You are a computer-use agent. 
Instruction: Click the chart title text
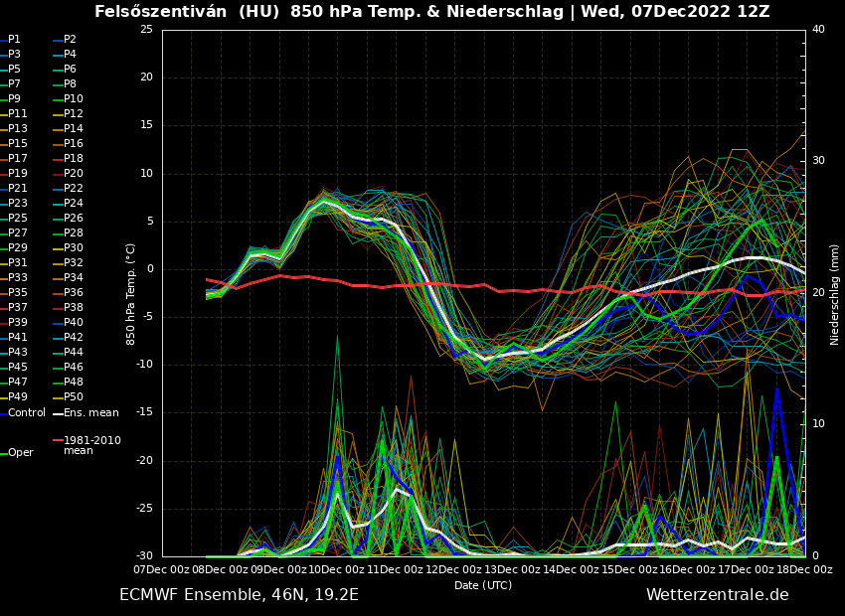coord(431,12)
